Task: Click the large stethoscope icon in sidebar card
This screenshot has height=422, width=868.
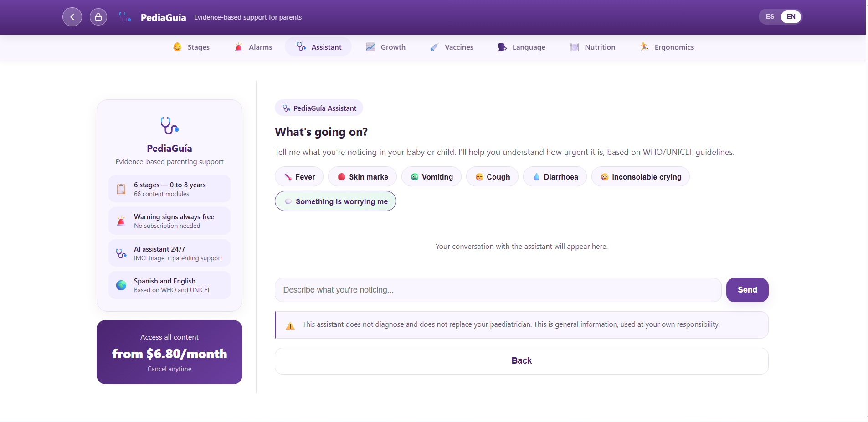Action: click(169, 126)
